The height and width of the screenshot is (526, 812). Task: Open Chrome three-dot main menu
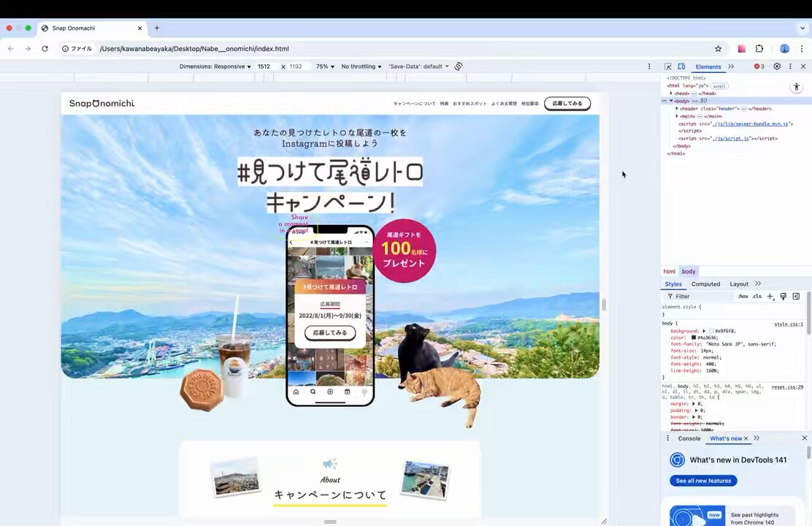click(x=802, y=49)
